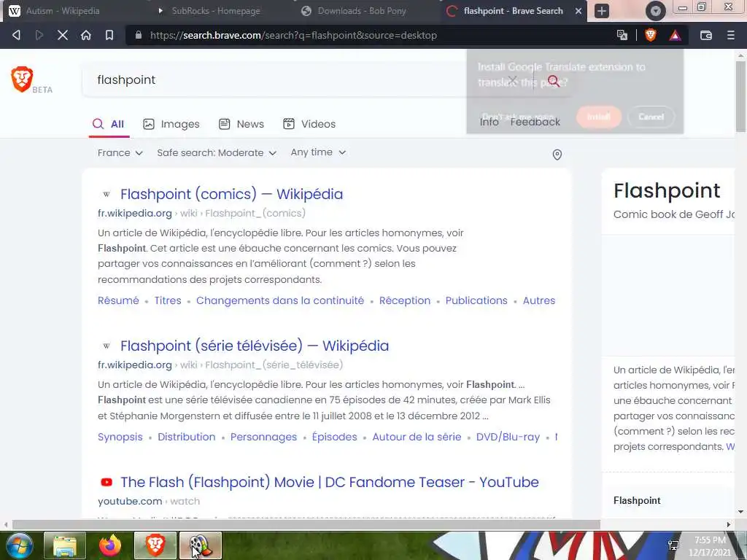Open File Explorer from the taskbar

pyautogui.click(x=65, y=545)
